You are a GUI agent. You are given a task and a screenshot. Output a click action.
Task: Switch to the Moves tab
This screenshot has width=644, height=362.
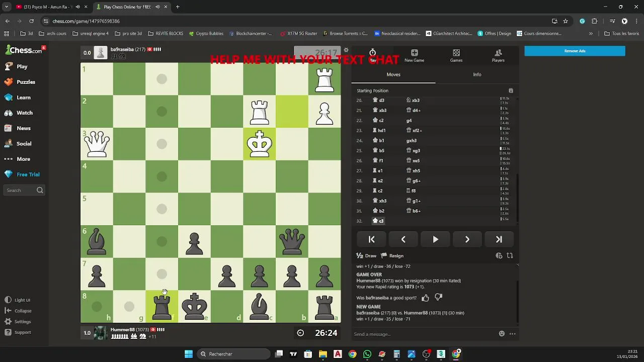point(393,74)
